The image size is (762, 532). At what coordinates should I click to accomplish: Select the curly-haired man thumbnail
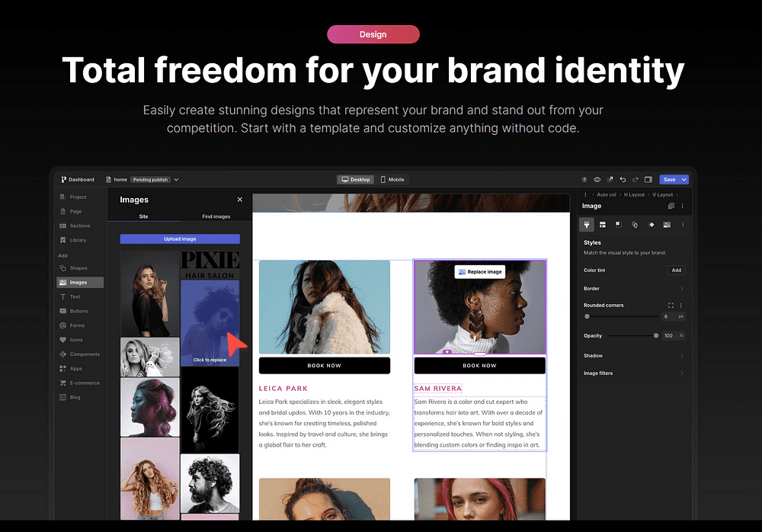210,483
